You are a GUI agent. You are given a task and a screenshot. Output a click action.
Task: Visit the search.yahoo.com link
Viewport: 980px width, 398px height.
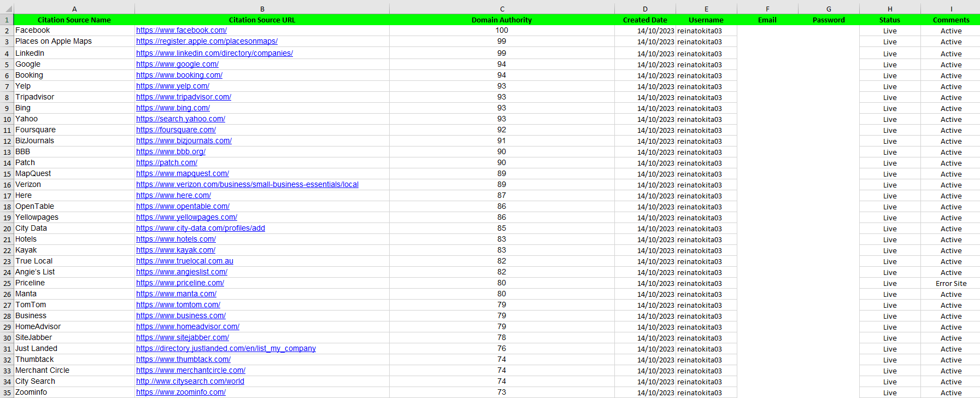(x=180, y=119)
